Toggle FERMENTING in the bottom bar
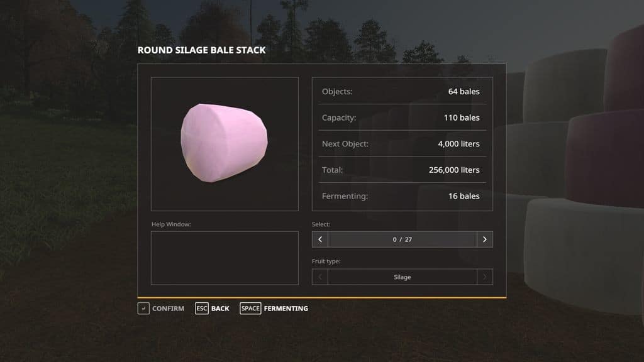Screen dimensions: 644x362 click(x=286, y=309)
